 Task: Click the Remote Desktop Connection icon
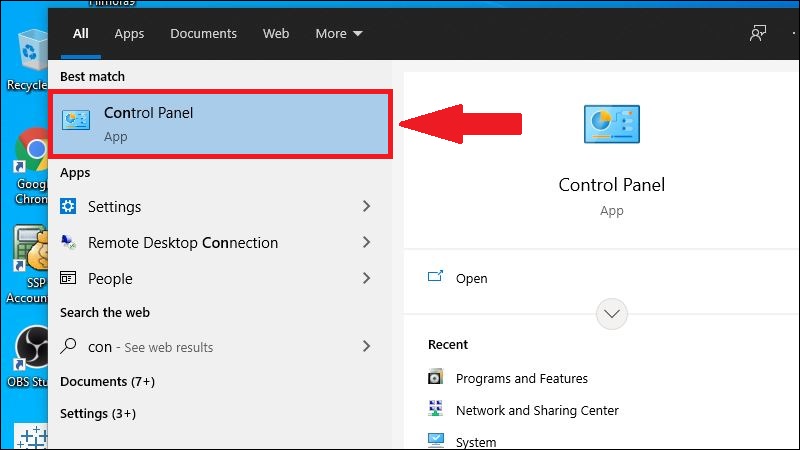68,242
